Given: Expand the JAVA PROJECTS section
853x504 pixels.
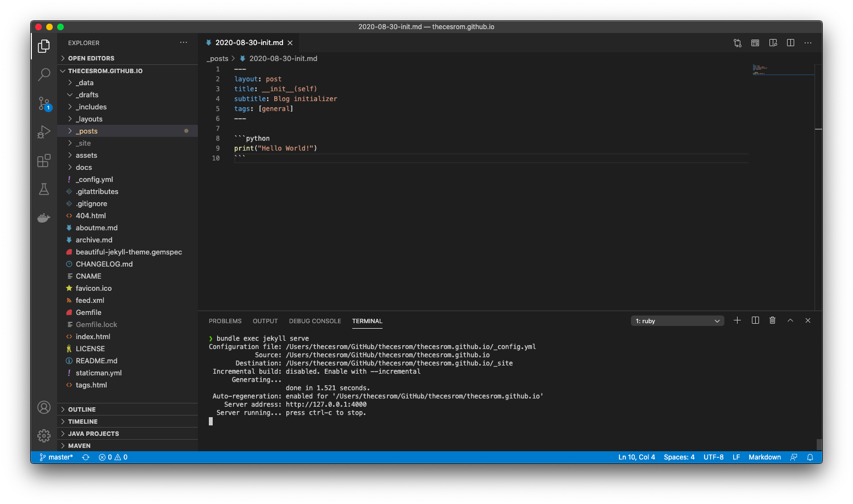Looking at the screenshot, I should [x=128, y=434].
